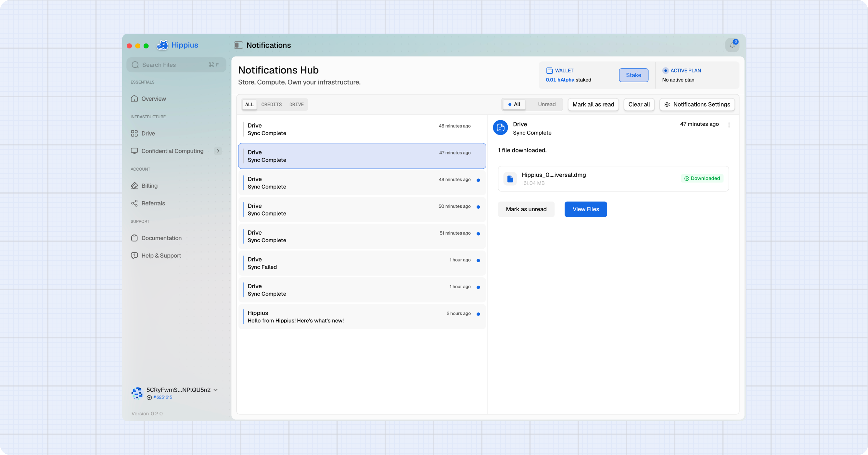Open Referrals in the sidebar
Image resolution: width=868 pixels, height=455 pixels.
[x=176, y=203]
